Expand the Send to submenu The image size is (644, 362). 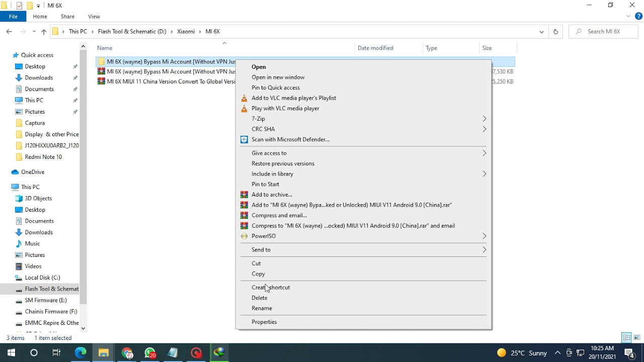(484, 249)
